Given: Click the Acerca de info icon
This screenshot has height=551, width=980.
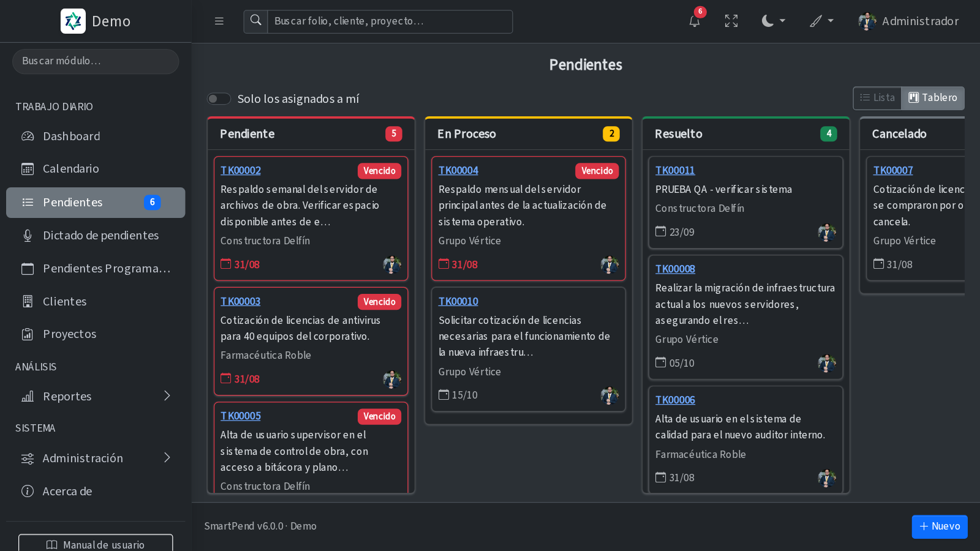Looking at the screenshot, I should 28,491.
